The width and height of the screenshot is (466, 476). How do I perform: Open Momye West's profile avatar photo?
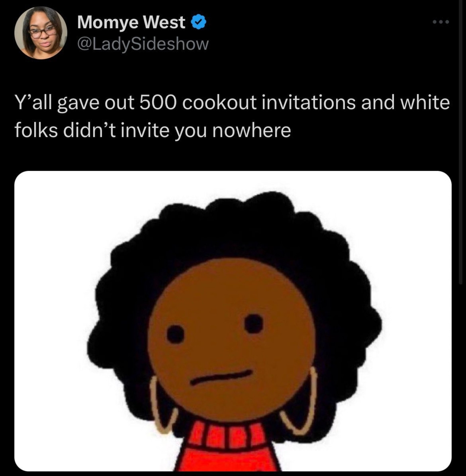[41, 33]
